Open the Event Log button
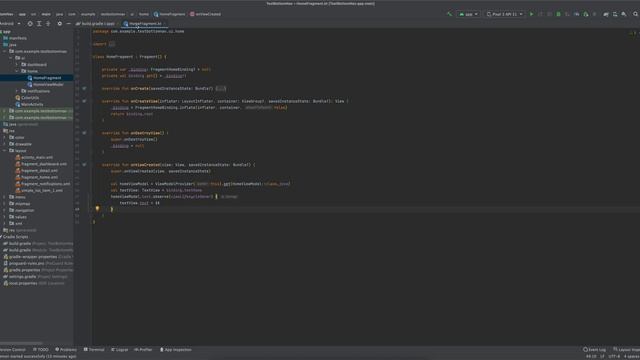640x360 pixels. (x=594, y=350)
